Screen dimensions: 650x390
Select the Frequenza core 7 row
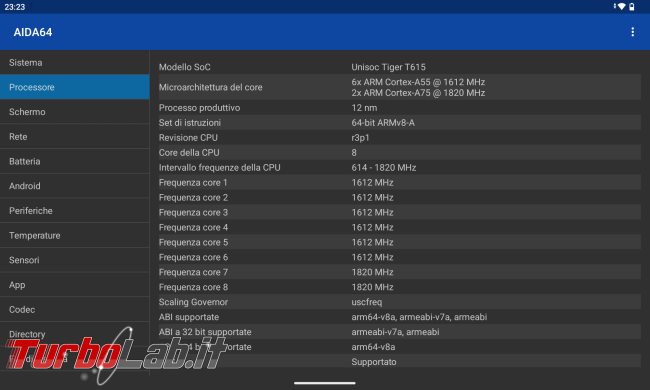(x=400, y=272)
